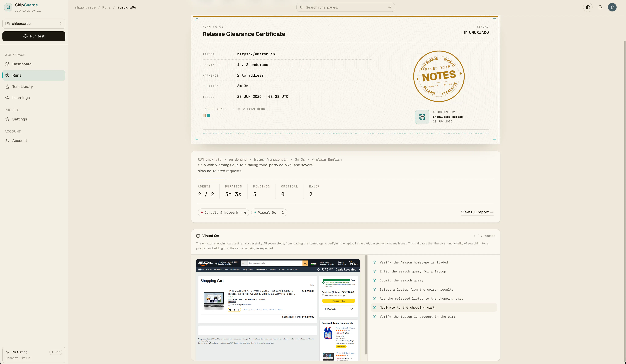Click the 1 / 2 endorsed examiners value
This screenshot has height=364, width=626.
click(x=253, y=65)
